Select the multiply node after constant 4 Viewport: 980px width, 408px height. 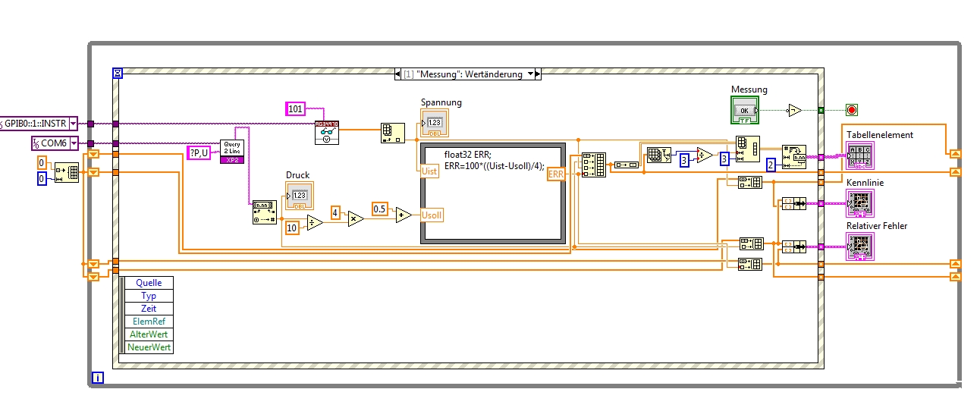click(x=355, y=218)
